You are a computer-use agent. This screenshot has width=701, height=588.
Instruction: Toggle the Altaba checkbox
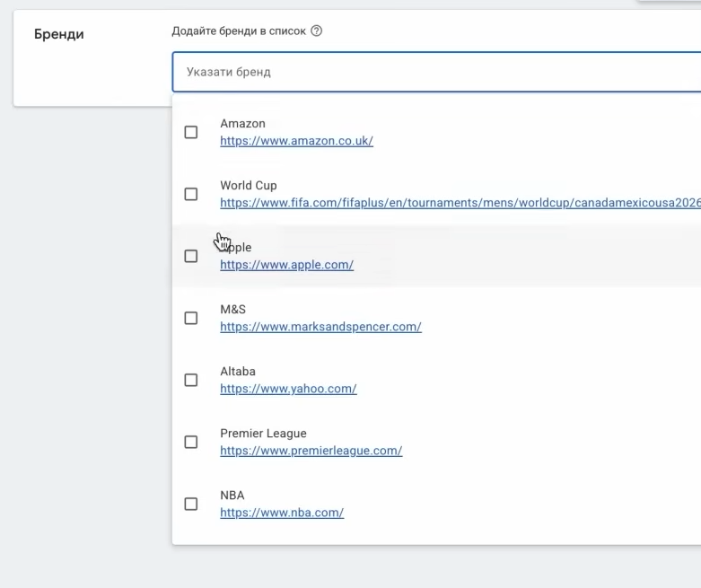point(191,380)
